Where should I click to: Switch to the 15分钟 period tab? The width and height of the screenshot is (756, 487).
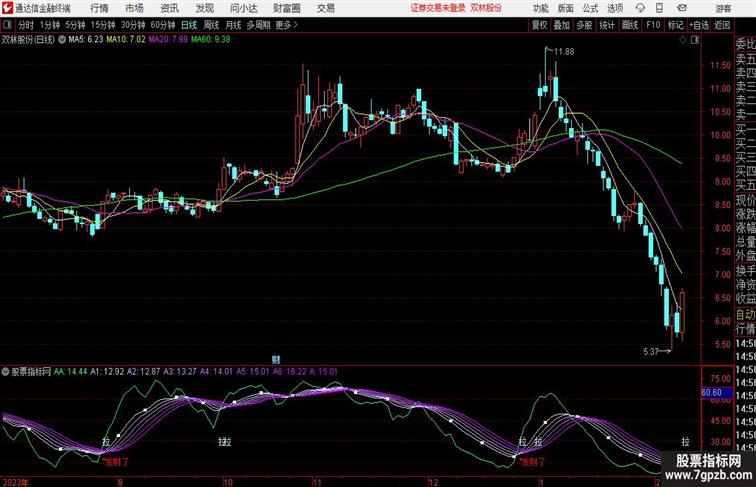pos(103,25)
